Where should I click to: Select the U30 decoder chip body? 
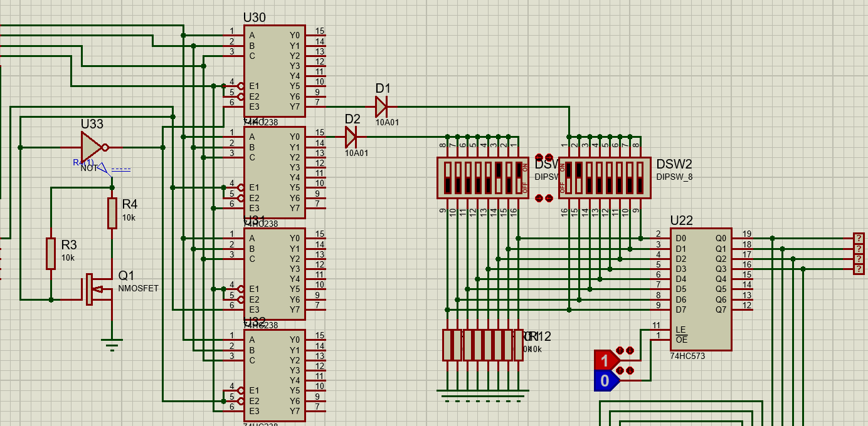pos(274,71)
